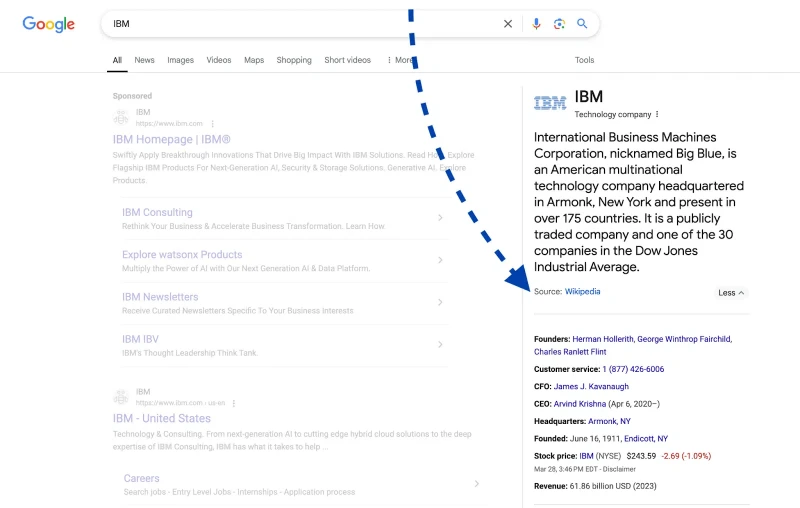Click the Revenue value 61.86 billion USD (2023)

pos(613,486)
